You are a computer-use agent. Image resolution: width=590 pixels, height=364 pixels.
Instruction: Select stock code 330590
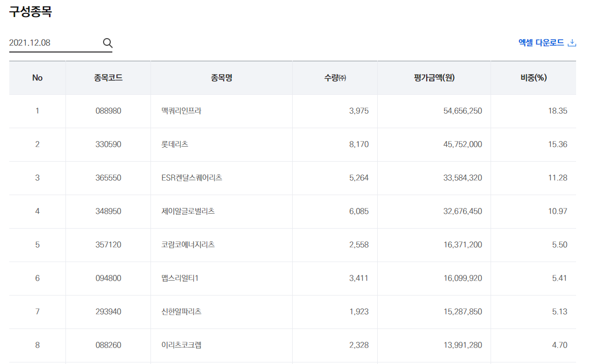coord(108,144)
